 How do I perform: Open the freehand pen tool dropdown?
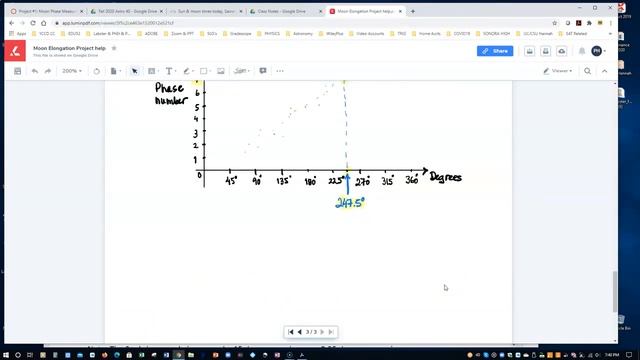pyautogui.click(x=189, y=71)
